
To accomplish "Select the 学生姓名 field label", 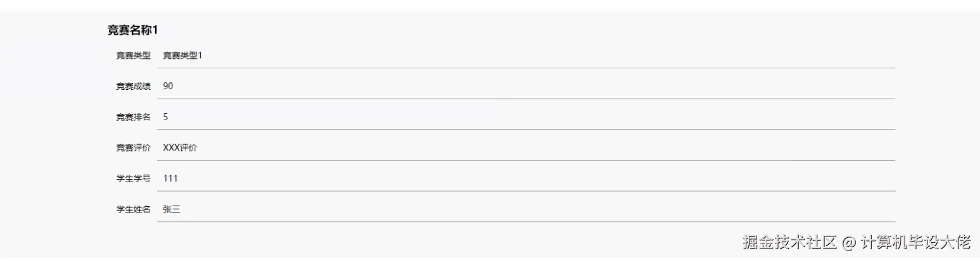I will click(133, 209).
